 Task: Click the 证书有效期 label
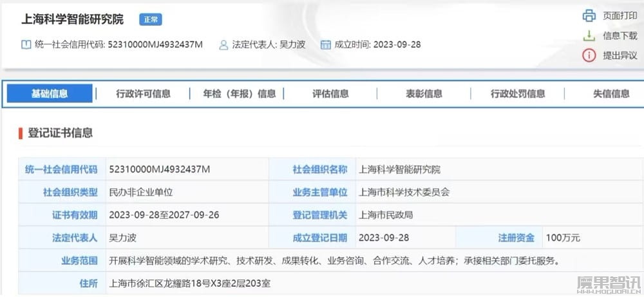[75, 215]
